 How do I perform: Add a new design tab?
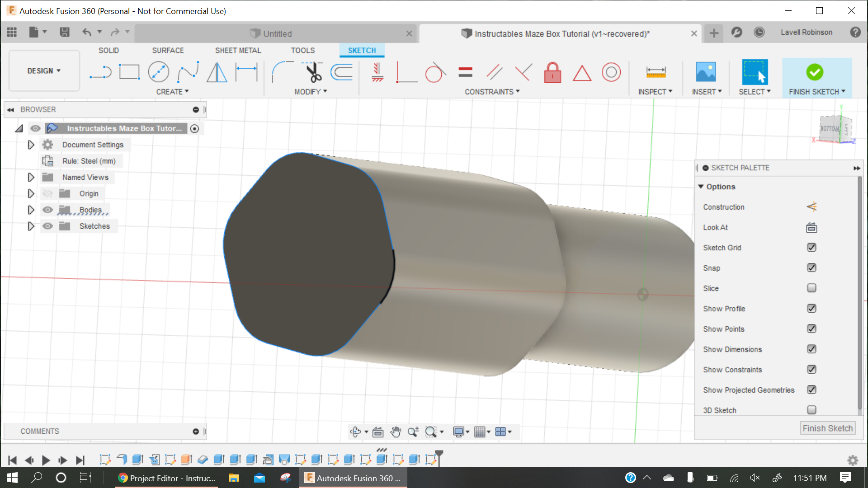coord(714,33)
